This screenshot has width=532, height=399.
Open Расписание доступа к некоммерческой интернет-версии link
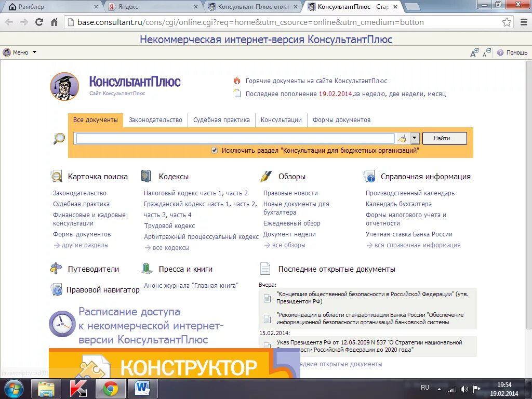pyautogui.click(x=151, y=325)
